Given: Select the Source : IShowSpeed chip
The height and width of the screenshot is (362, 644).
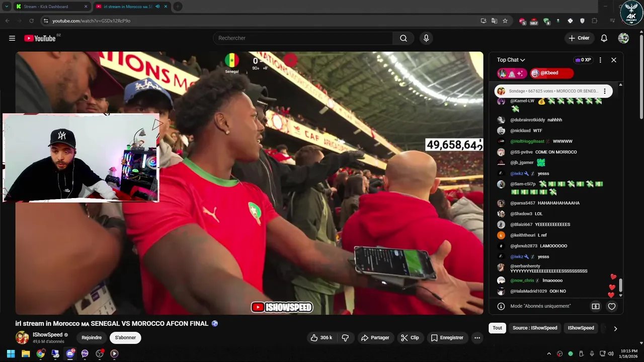Looking at the screenshot, I should tap(535, 328).
